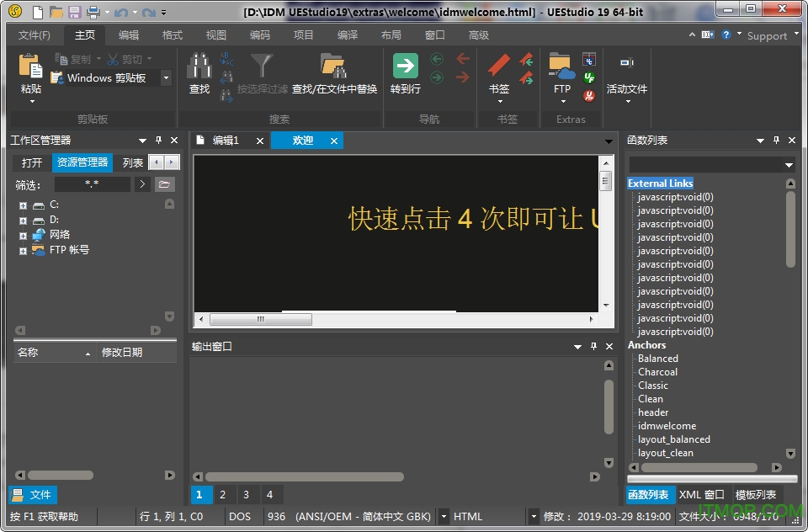Open the HTML highlighting dropdown in status bar
This screenshot has height=532, width=808.
[534, 516]
